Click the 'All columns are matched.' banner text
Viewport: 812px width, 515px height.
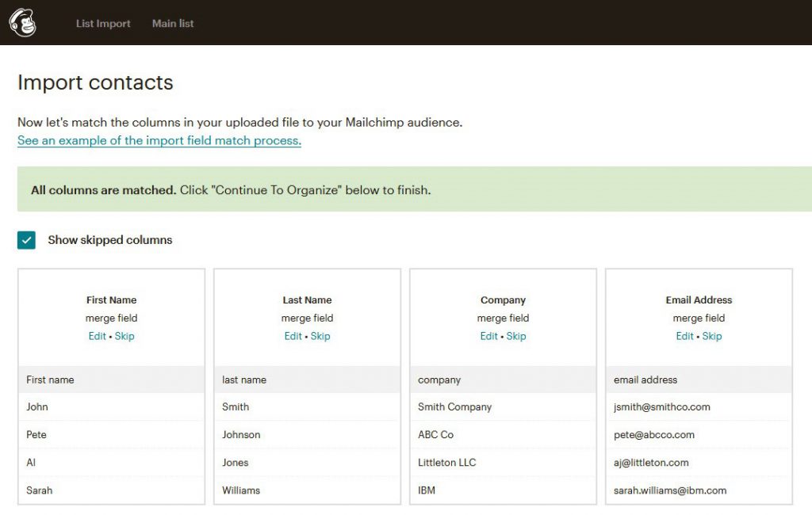pos(104,190)
